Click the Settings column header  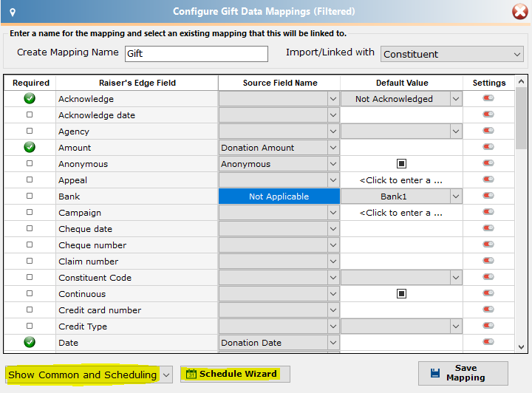[x=489, y=83]
